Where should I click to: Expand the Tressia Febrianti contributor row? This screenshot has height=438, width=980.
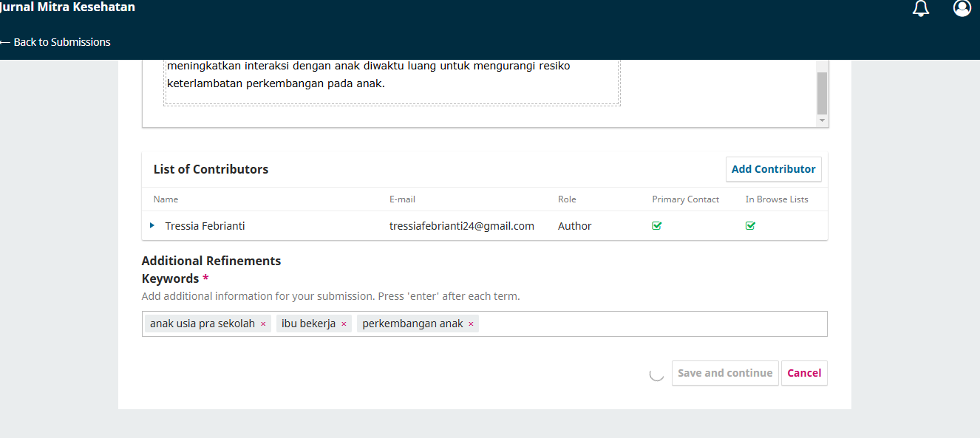[x=152, y=225]
